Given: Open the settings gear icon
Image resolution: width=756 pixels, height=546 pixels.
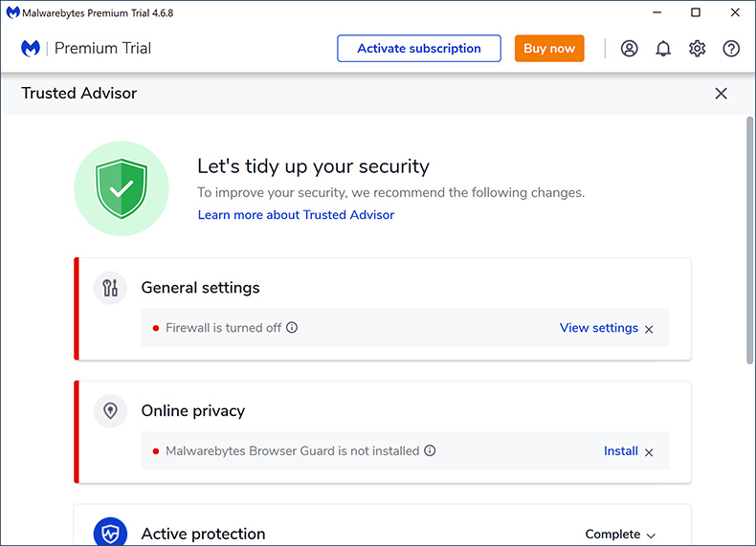Looking at the screenshot, I should (x=698, y=49).
